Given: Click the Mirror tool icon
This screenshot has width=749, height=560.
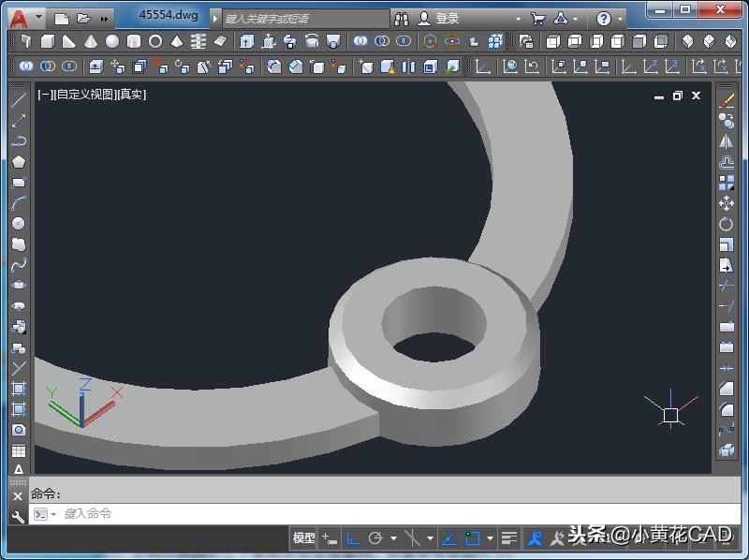Looking at the screenshot, I should click(727, 141).
